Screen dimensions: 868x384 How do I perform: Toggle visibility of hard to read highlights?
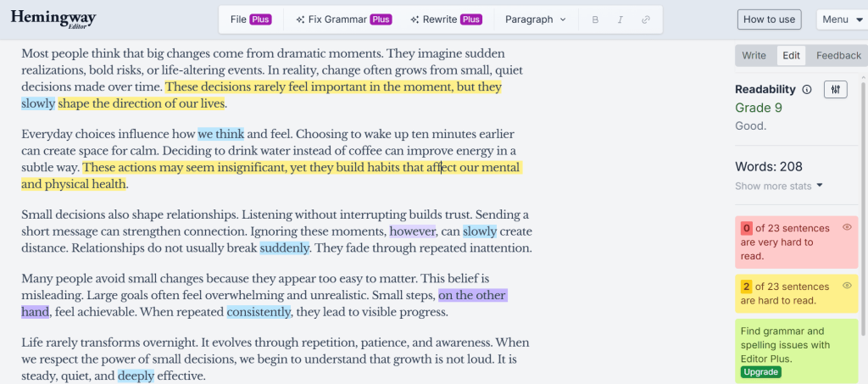click(x=846, y=286)
